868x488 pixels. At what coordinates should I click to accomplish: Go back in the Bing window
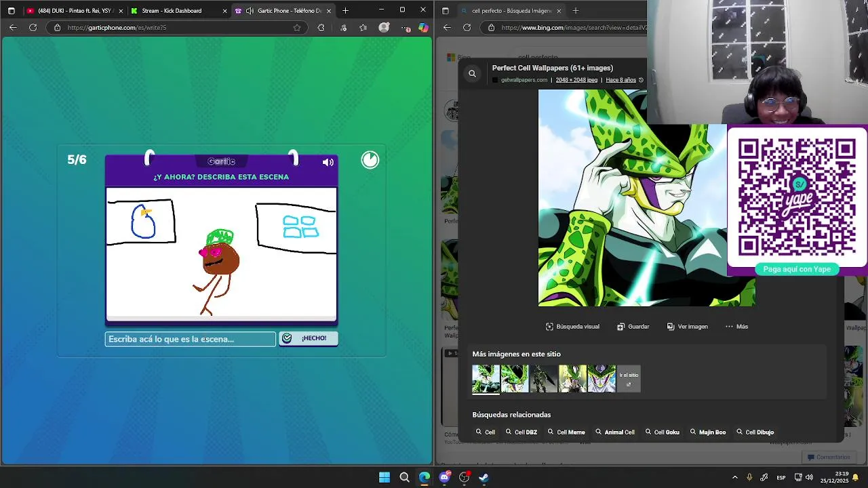click(x=447, y=28)
